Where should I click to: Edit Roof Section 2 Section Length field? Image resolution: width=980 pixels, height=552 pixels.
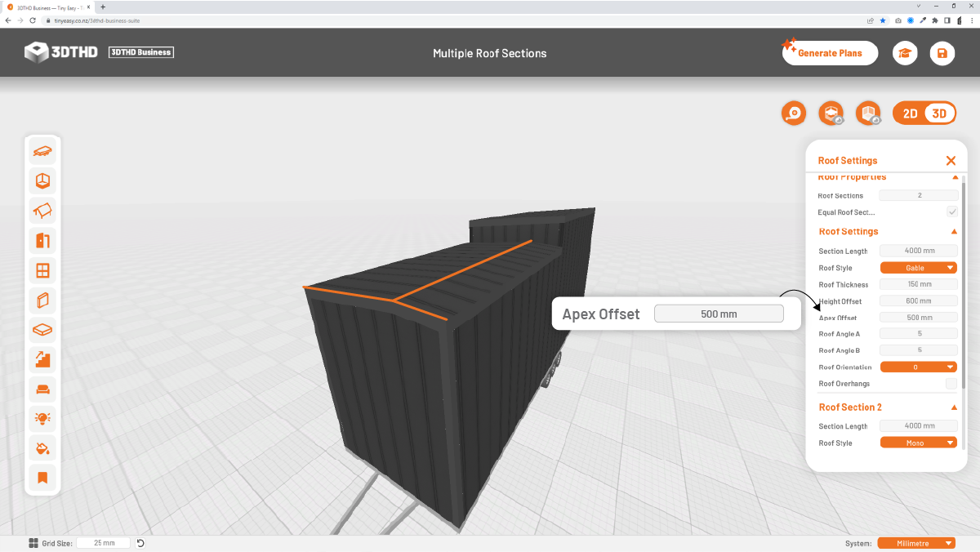(919, 426)
